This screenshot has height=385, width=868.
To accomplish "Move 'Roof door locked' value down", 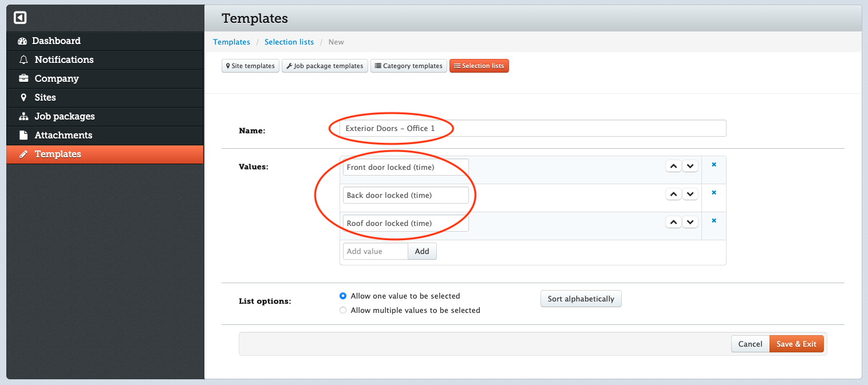I will pos(691,222).
